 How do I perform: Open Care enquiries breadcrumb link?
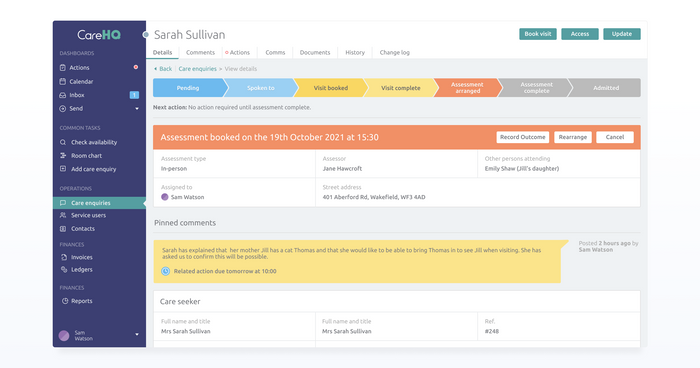pyautogui.click(x=197, y=69)
